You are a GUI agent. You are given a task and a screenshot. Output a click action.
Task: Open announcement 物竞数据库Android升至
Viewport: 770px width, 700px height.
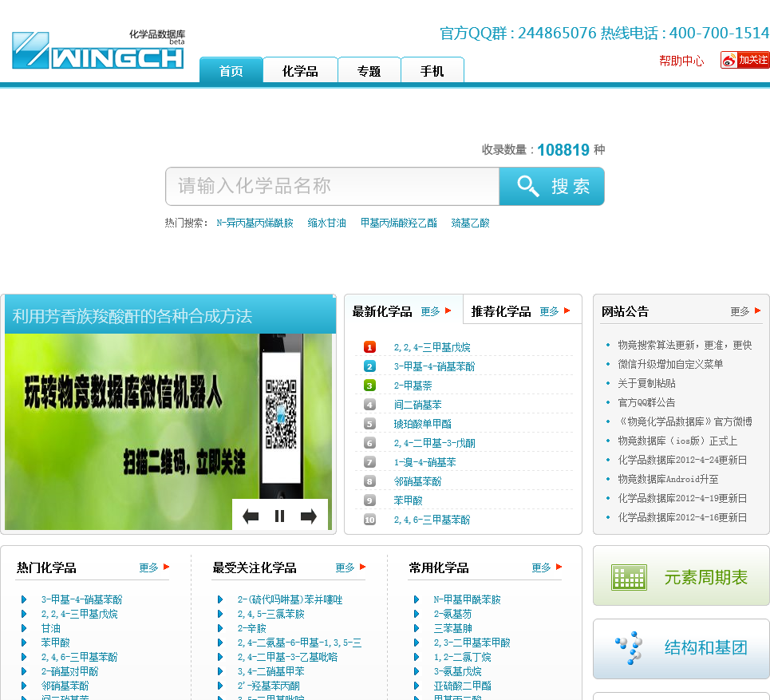tap(668, 479)
